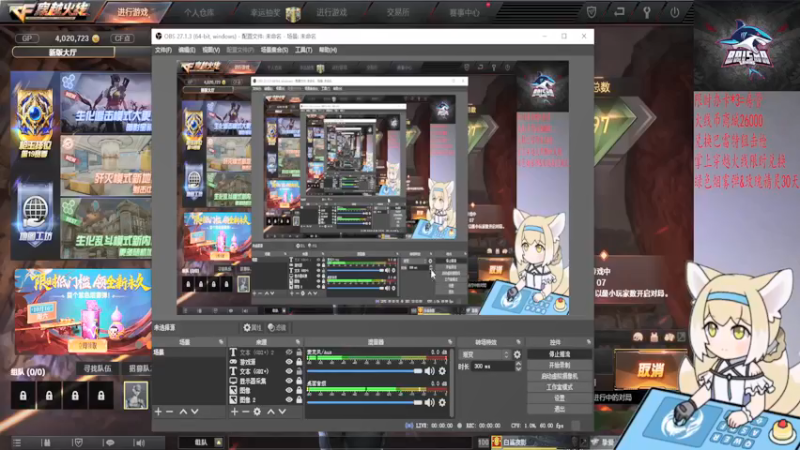Toggle visibility of 显示器采集 source
Viewport: 800px width, 450px height.
289,381
